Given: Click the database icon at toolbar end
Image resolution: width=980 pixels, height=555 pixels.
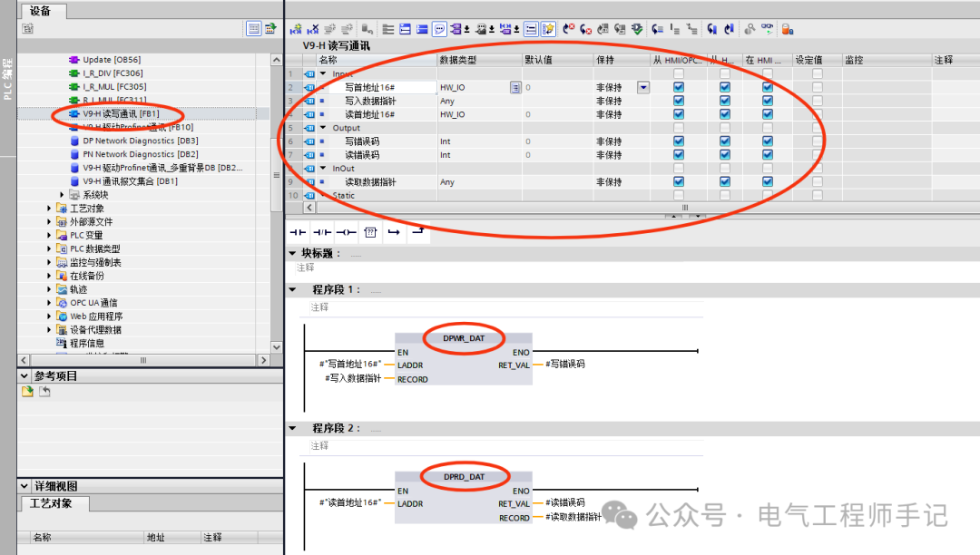Looking at the screenshot, I should pyautogui.click(x=788, y=29).
